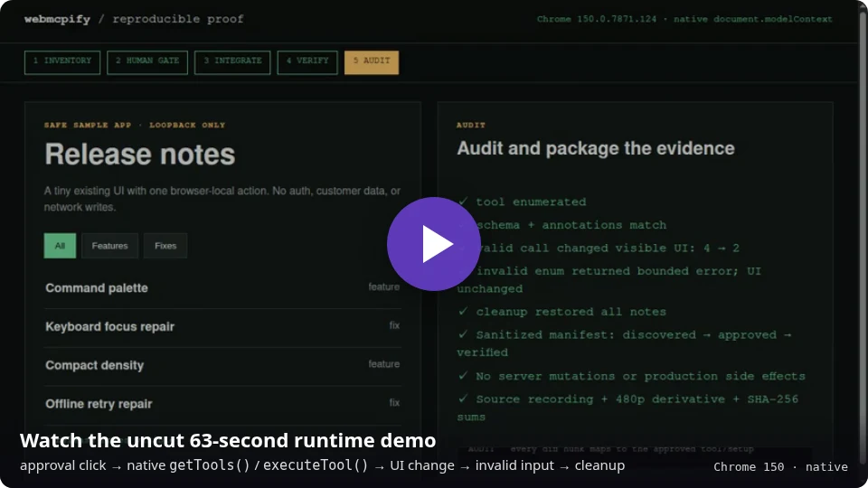Click the Release notes heading
868x488 pixels.
140,155
